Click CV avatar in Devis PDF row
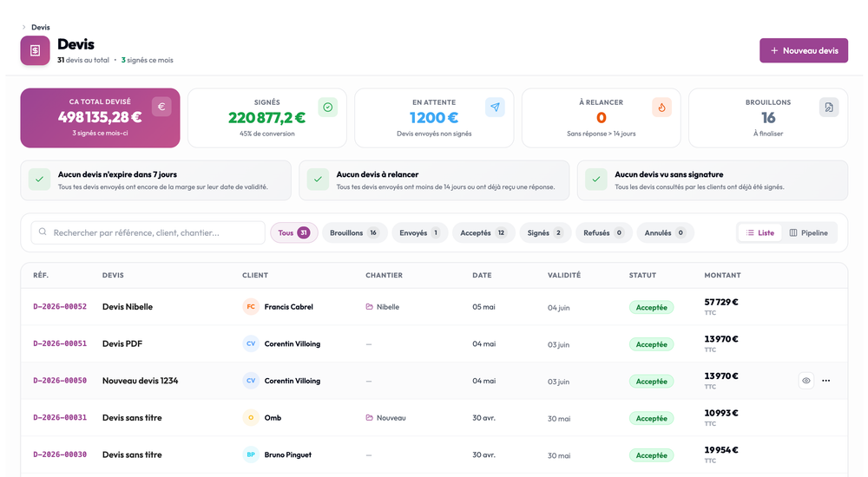Screen dimensions: 868x477 251,343
